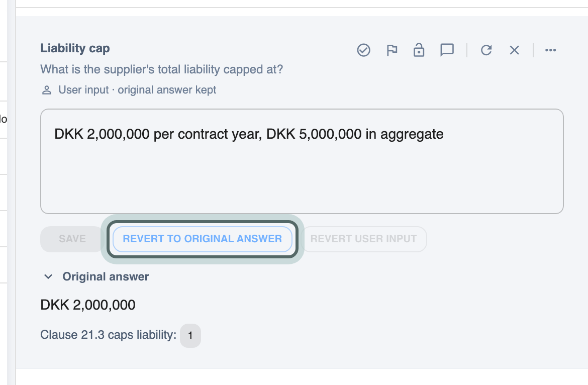This screenshot has width=588, height=385.
Task: Click the person icon beside User input
Action: pyautogui.click(x=47, y=90)
